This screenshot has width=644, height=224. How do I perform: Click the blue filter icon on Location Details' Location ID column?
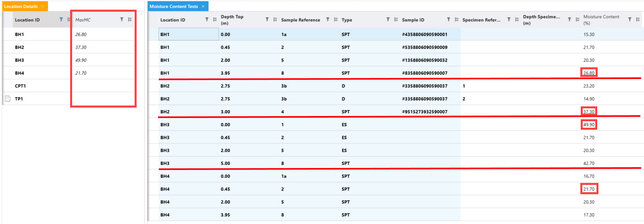pyautogui.click(x=61, y=19)
